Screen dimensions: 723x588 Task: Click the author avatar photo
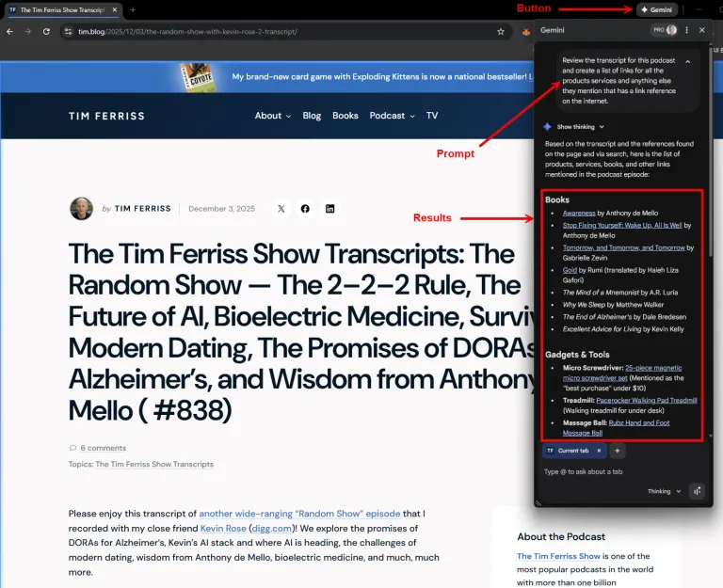point(82,209)
